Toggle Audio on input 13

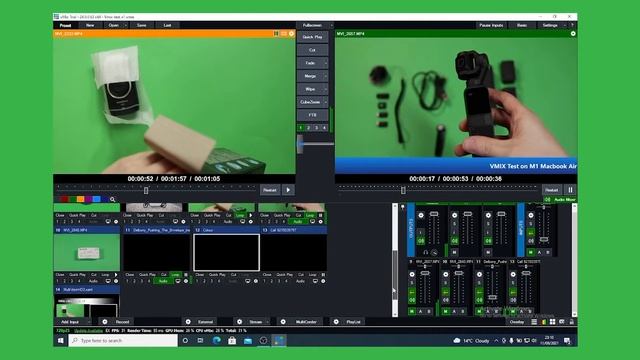coord(300,281)
